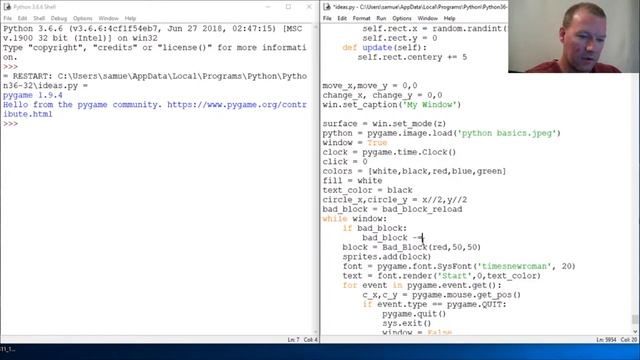The height and width of the screenshot is (360, 640).
Task: Click the pygame.mouse.get_pos() line
Action: (x=442, y=295)
